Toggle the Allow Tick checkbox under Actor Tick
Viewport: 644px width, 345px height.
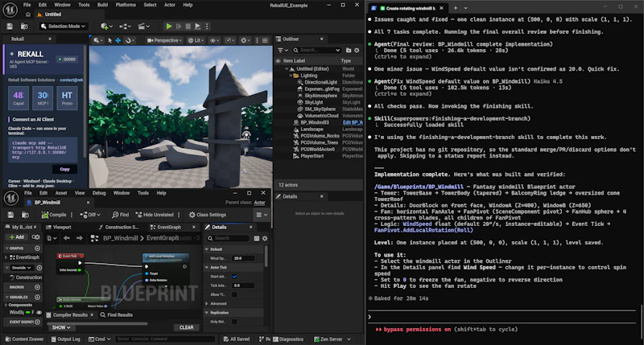[x=234, y=294]
